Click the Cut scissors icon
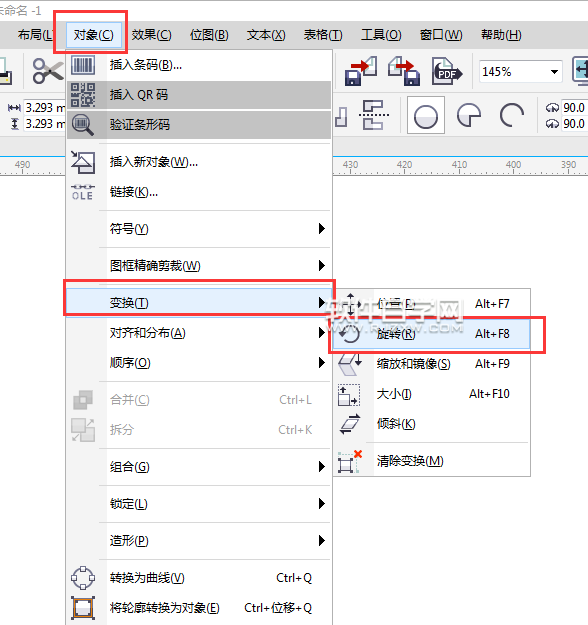588x625 pixels. tap(48, 71)
